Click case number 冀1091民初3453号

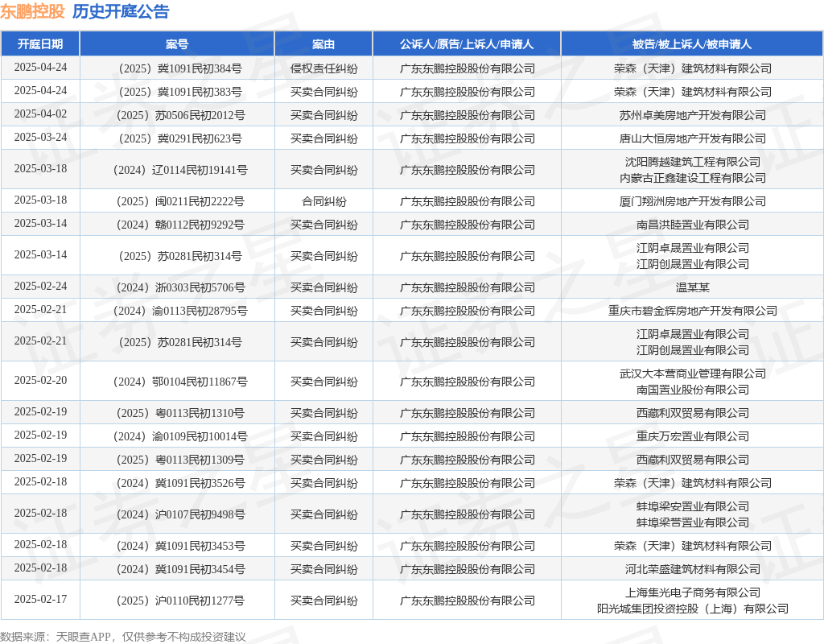[180, 547]
